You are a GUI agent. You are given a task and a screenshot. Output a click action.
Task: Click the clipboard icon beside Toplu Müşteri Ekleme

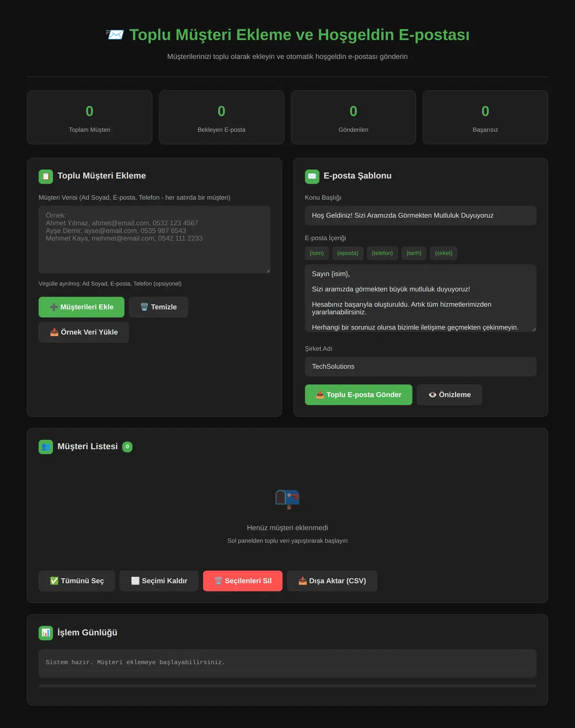[46, 176]
